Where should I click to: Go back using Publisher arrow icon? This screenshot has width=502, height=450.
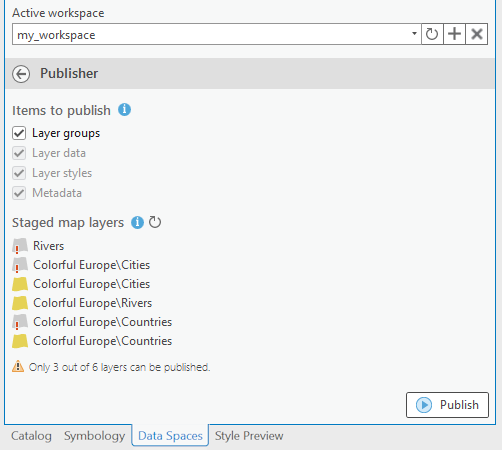(x=21, y=74)
